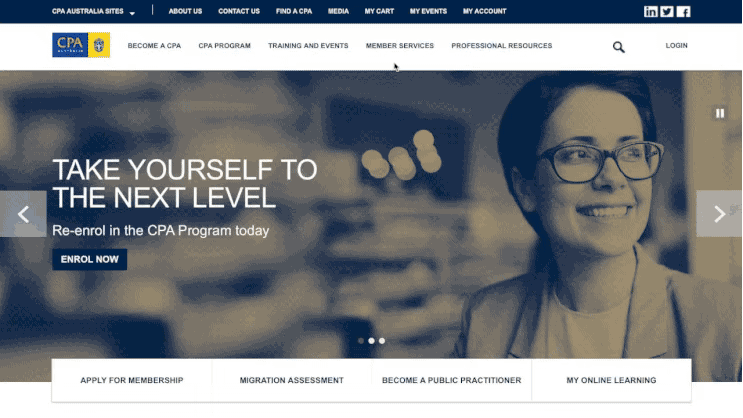Select the third carousel dot indicator

(x=382, y=341)
